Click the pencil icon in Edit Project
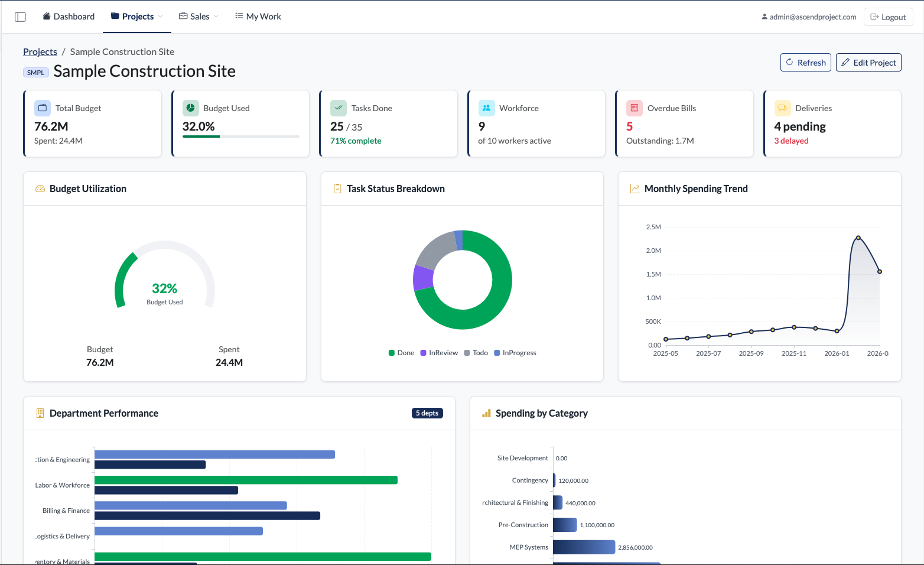This screenshot has width=924, height=565. click(x=845, y=62)
